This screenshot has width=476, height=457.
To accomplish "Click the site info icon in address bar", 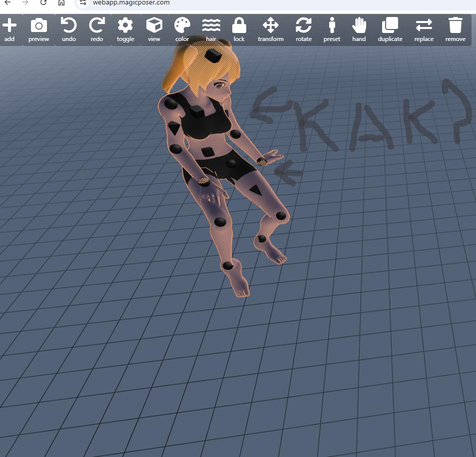I will coord(83,2).
